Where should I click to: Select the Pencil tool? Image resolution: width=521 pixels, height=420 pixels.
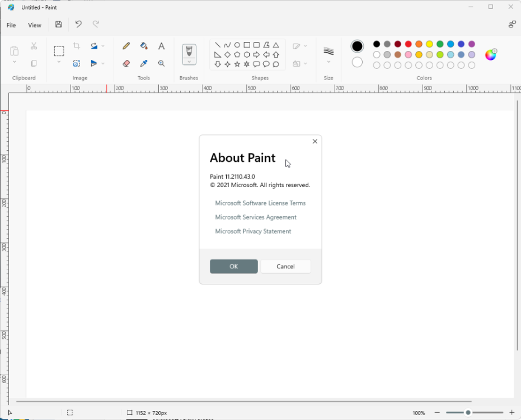pyautogui.click(x=126, y=46)
